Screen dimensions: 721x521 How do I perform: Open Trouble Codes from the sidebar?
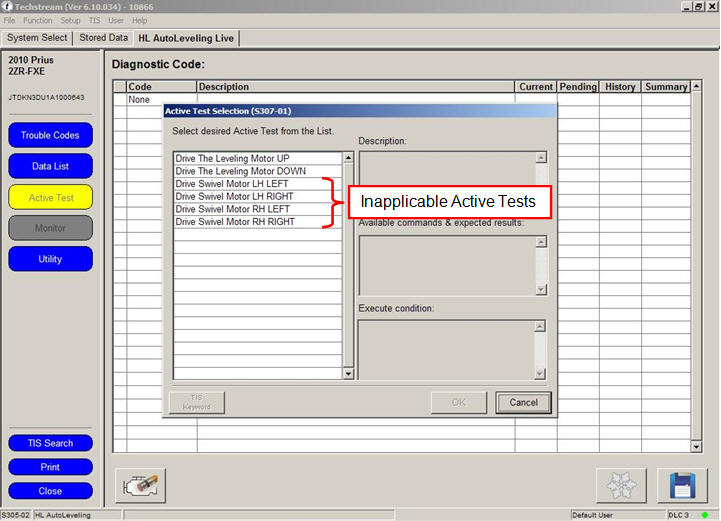(50, 135)
